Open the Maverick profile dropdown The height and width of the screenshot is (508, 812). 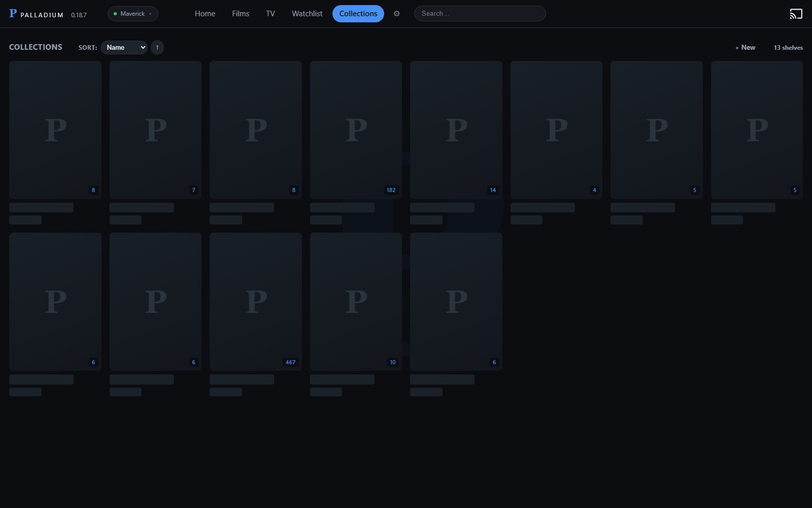click(x=133, y=14)
